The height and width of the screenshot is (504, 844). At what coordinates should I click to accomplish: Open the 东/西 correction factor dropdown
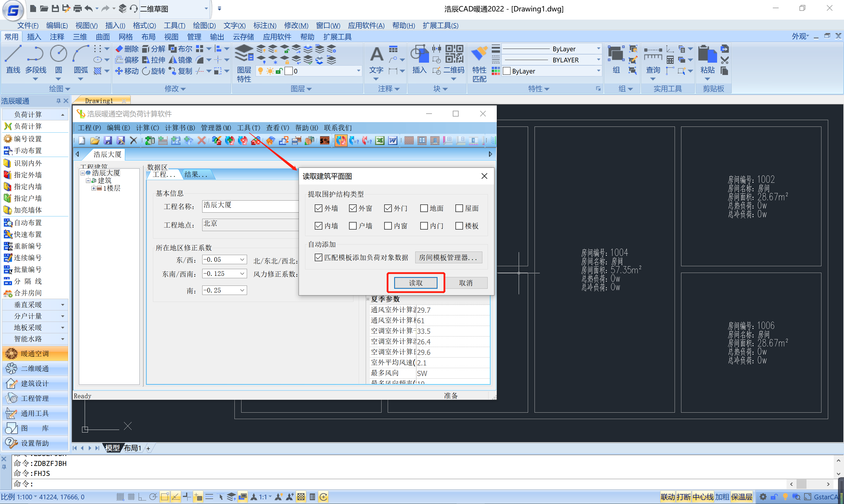(x=242, y=260)
